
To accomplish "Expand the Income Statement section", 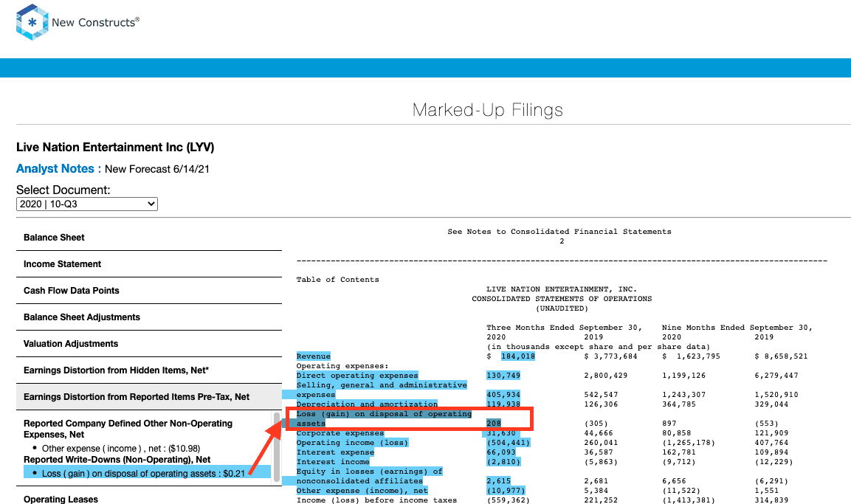I will click(148, 264).
